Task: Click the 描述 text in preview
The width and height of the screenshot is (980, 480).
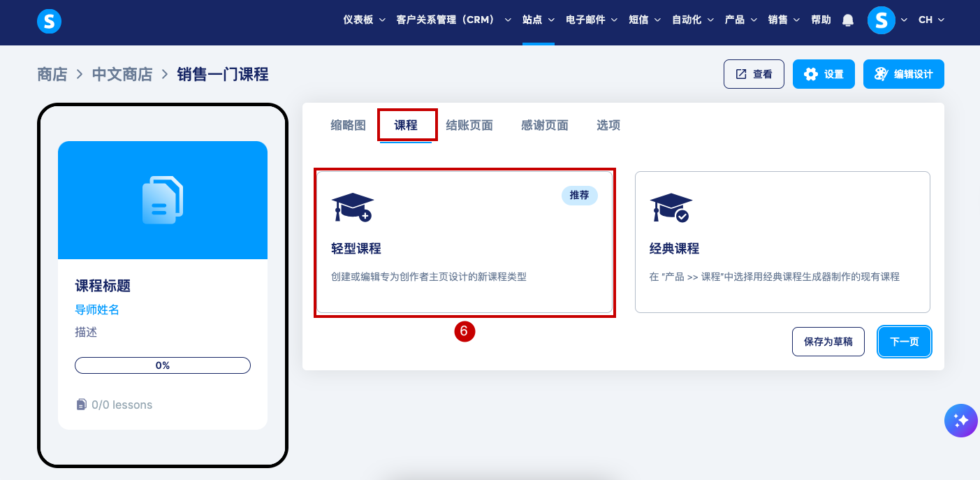Action: (x=86, y=332)
